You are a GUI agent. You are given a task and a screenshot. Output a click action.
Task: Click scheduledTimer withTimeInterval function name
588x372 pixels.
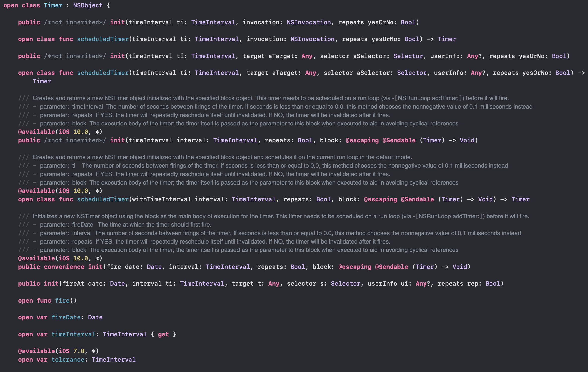click(x=103, y=199)
